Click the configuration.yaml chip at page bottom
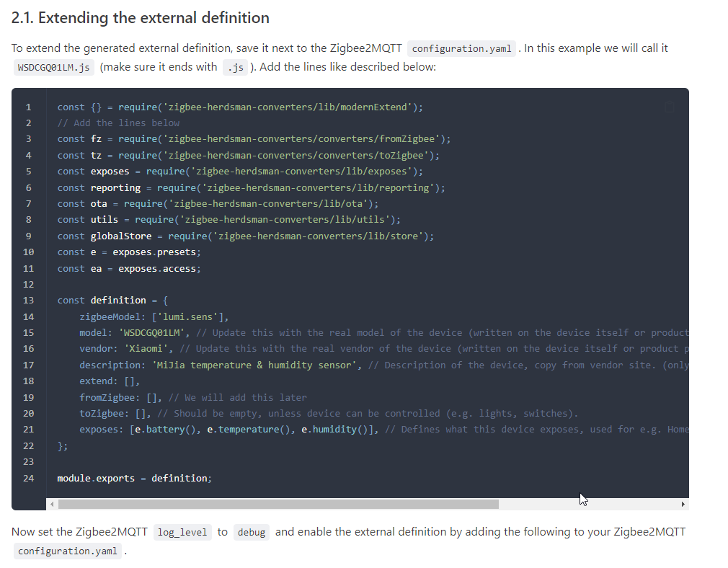 (x=67, y=551)
